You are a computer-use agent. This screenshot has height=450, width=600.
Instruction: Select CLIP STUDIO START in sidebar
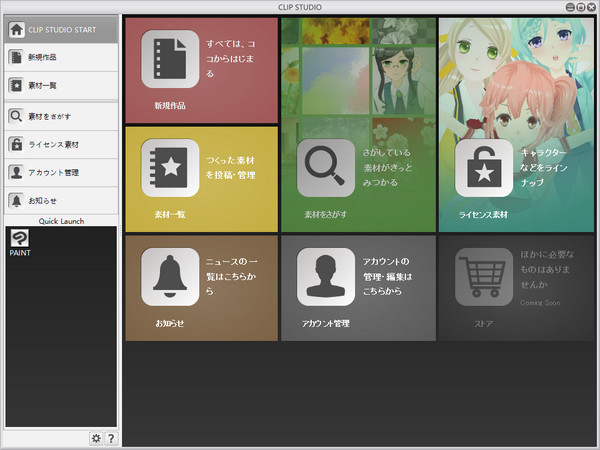pyautogui.click(x=60, y=29)
